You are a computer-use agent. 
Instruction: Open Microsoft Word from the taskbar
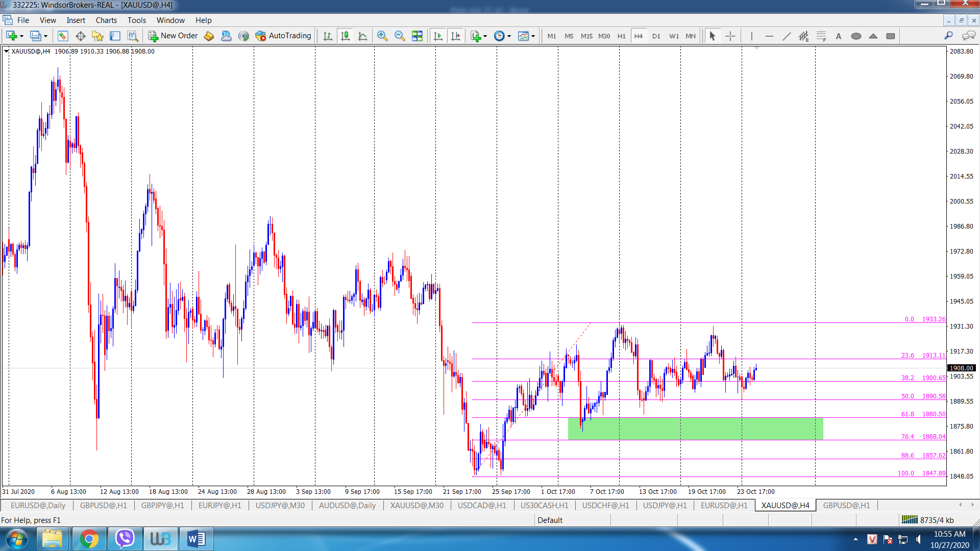[x=196, y=539]
